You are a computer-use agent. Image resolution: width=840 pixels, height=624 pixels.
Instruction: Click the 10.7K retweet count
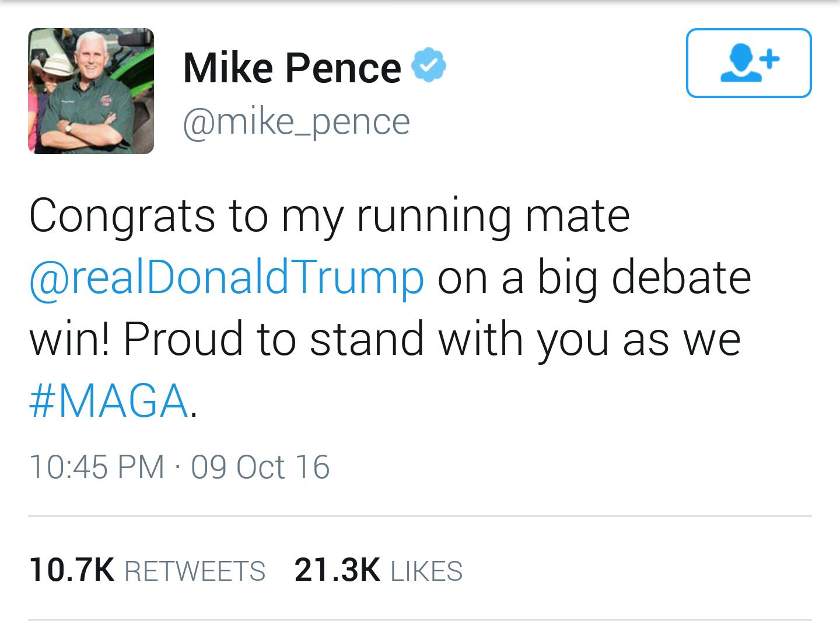72,570
